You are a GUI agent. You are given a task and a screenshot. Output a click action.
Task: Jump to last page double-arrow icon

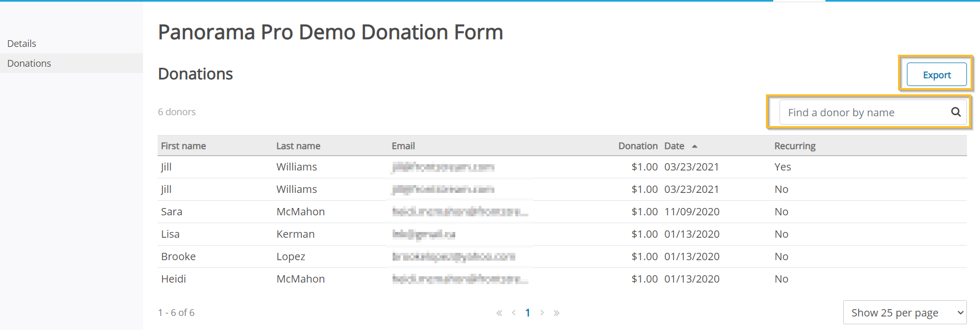[x=557, y=313]
